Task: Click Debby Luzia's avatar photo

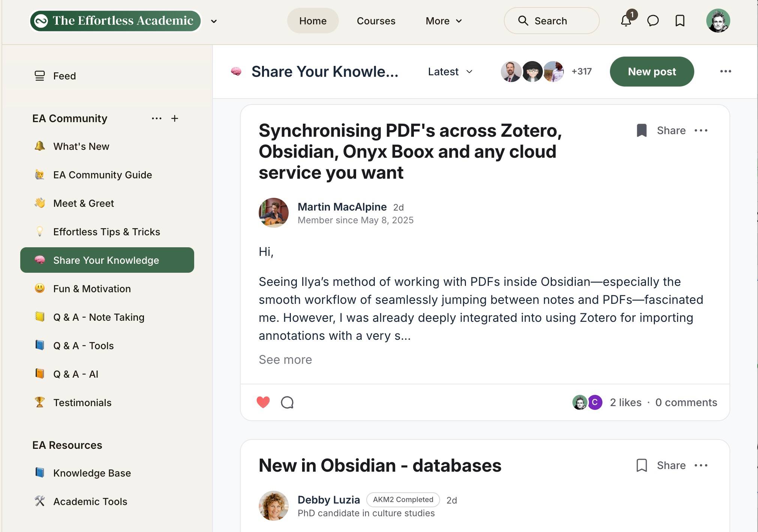Action: pos(274,506)
